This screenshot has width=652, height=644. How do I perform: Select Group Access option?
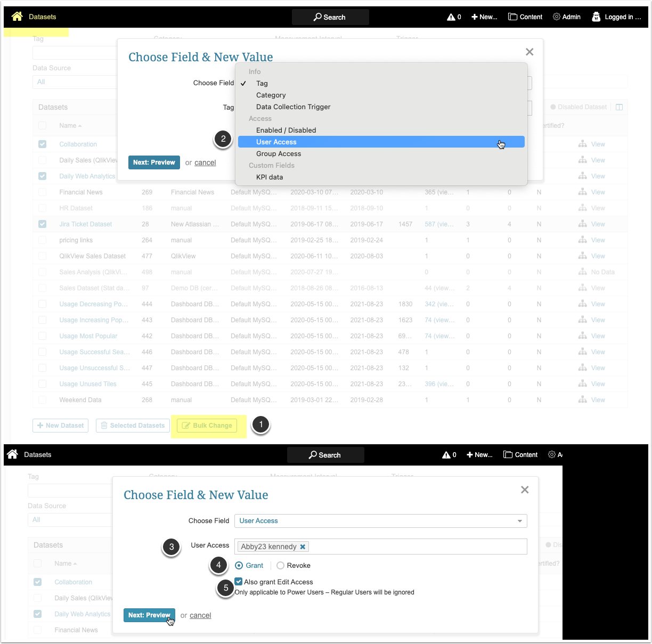coord(381,153)
